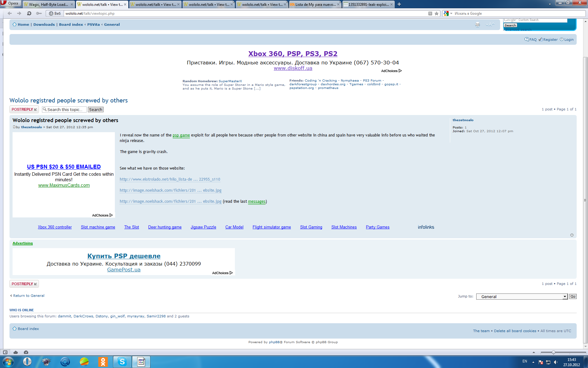Open the Opera main menu
This screenshot has width=588, height=368.
tap(10, 3)
